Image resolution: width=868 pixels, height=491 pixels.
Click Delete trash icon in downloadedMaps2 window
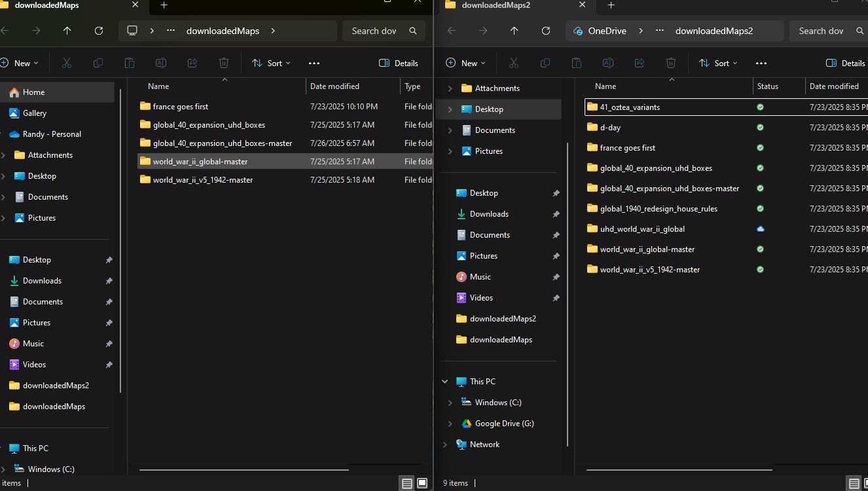point(671,64)
